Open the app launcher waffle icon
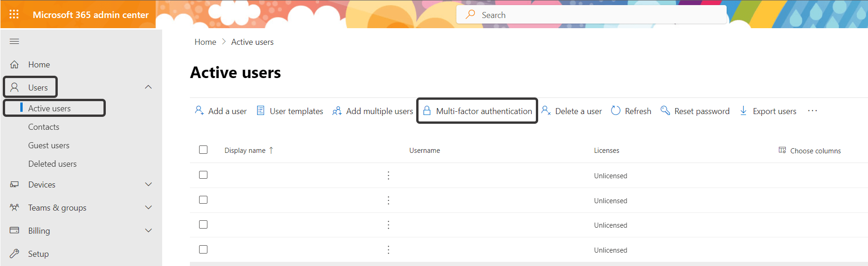868x266 pixels. (x=14, y=14)
